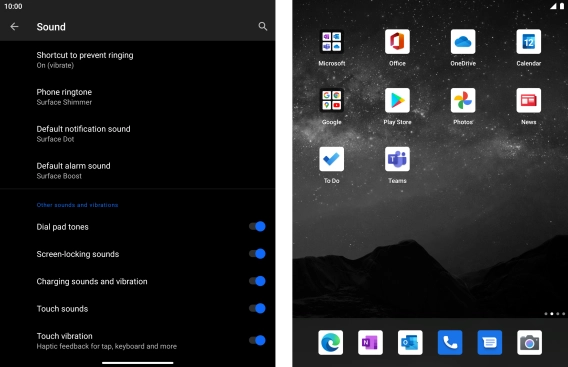Launch Camera from dock

point(529,342)
